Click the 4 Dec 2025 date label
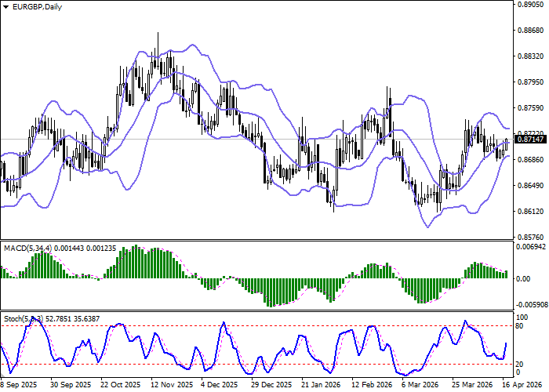 [219, 385]
